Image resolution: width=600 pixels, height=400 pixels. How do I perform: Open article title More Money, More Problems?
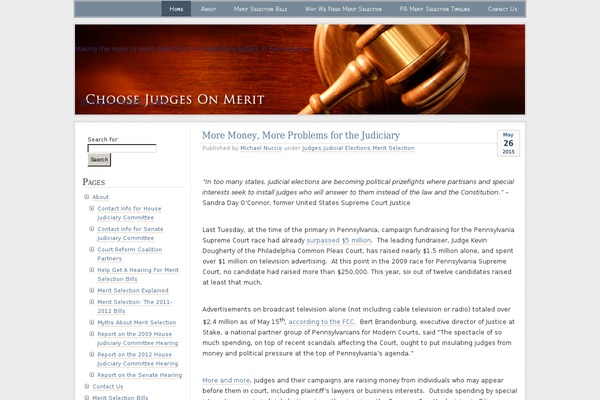301,135
